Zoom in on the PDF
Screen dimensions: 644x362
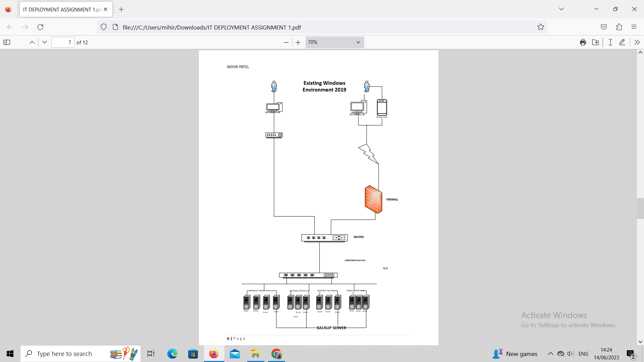298,42
